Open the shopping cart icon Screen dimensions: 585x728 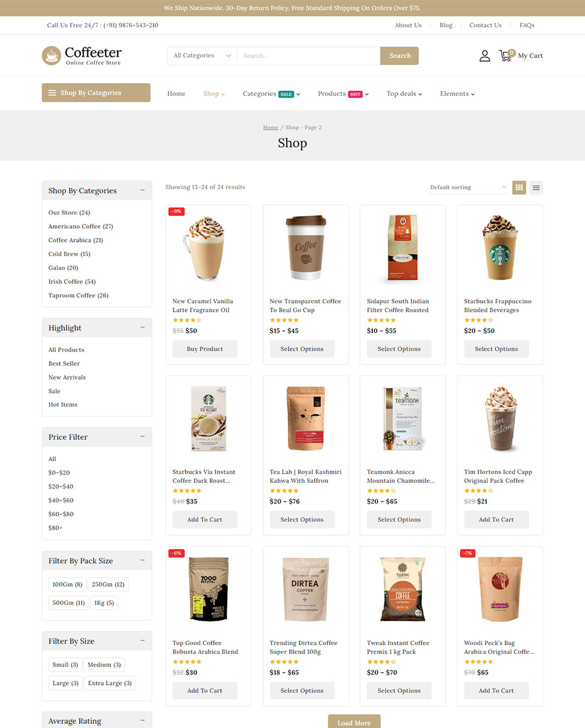[505, 56]
